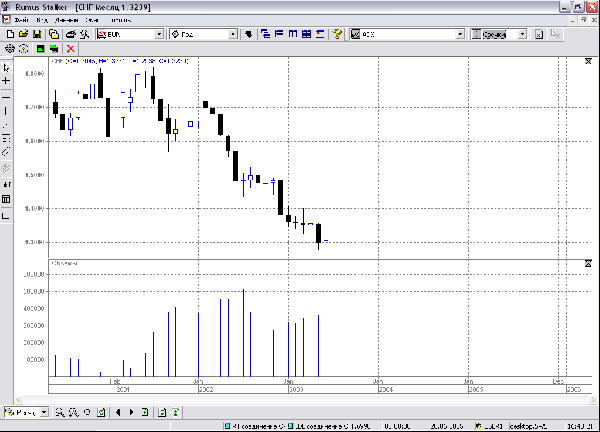
Task: Expand the bottom-left toolbar dropdown arrow
Action: coord(44,412)
